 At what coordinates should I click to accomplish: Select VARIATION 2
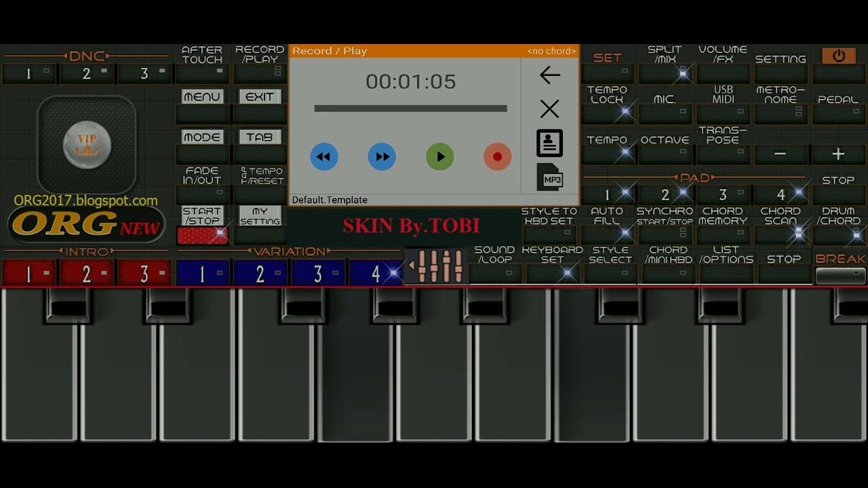click(x=260, y=274)
